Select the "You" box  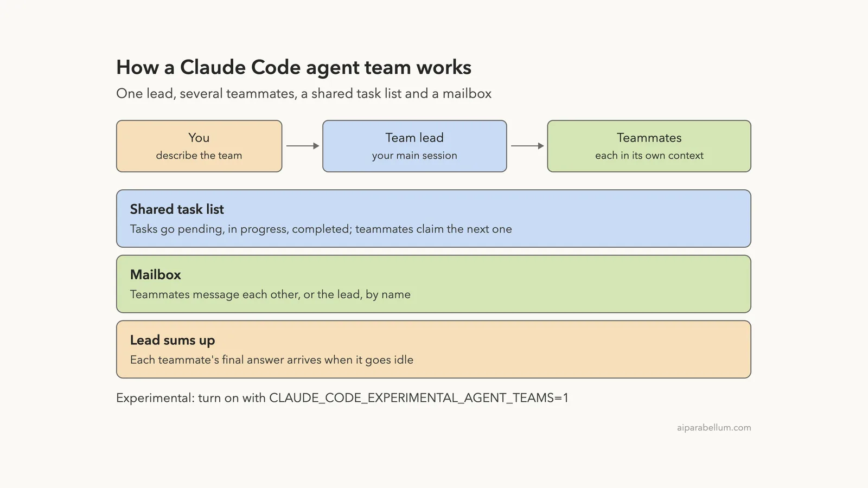tap(199, 146)
